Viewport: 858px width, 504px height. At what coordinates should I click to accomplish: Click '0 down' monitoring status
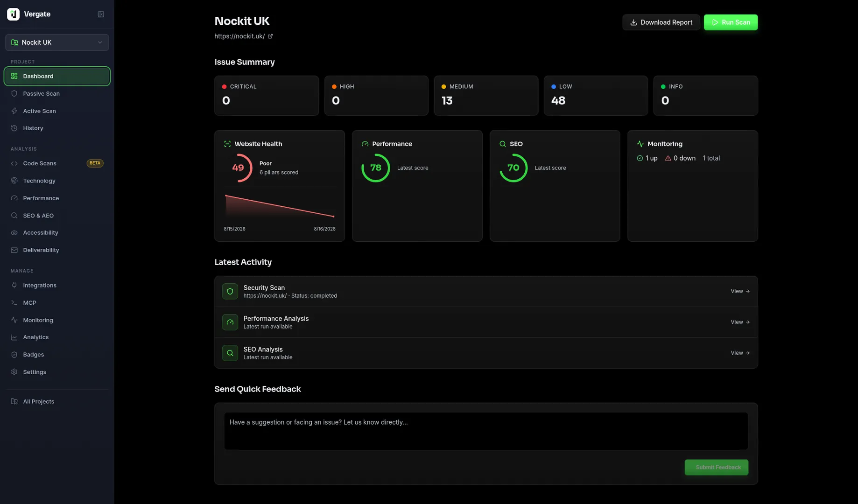click(x=680, y=158)
